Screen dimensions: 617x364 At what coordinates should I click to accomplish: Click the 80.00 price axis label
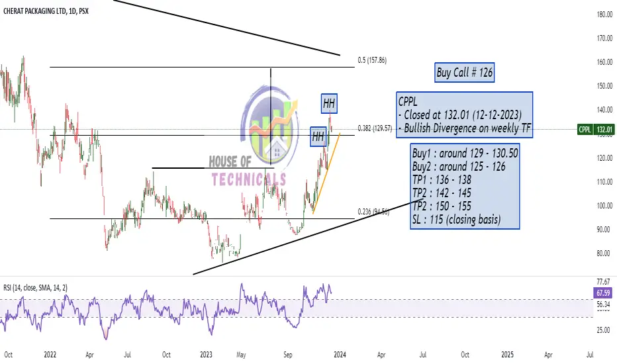click(x=604, y=253)
